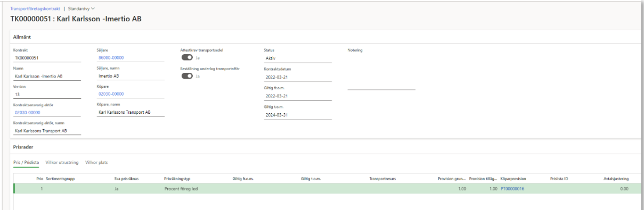Sort by Sortimentsgrupp column header
This screenshot has width=644, height=210.
click(x=61, y=179)
